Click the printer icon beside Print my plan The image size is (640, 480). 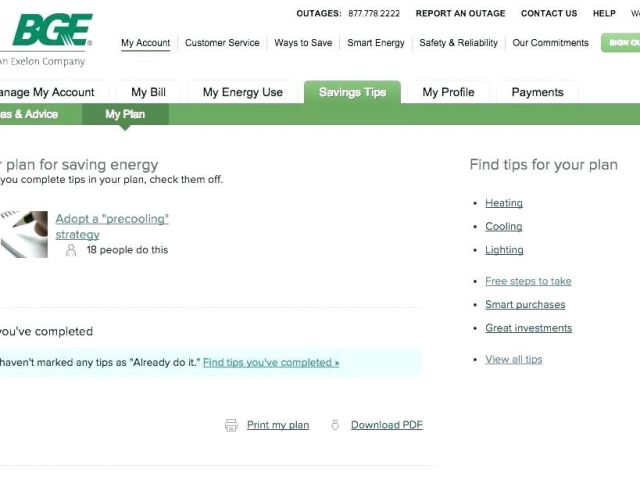click(231, 425)
